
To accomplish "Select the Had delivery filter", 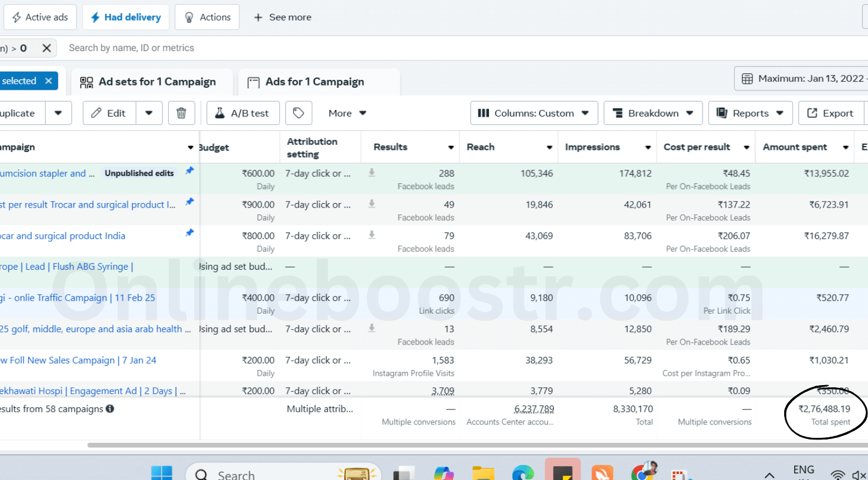I will coord(126,17).
